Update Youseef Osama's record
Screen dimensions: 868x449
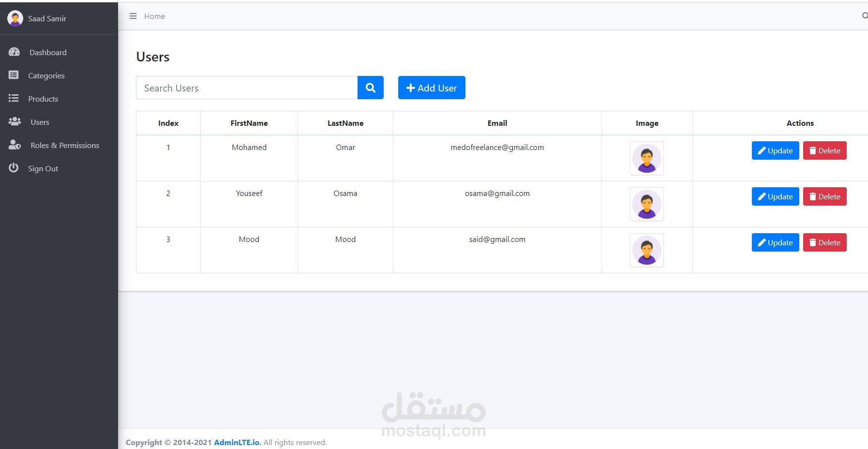[x=775, y=196]
